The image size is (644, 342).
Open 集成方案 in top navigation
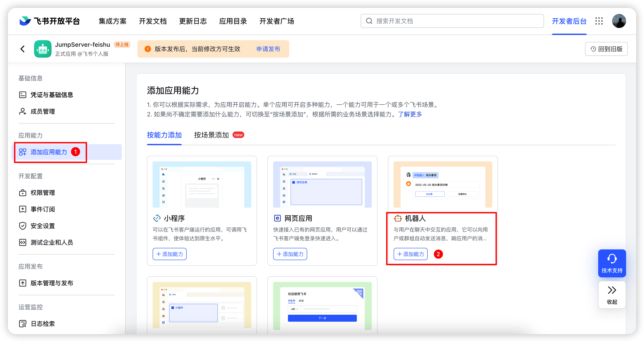coord(112,21)
